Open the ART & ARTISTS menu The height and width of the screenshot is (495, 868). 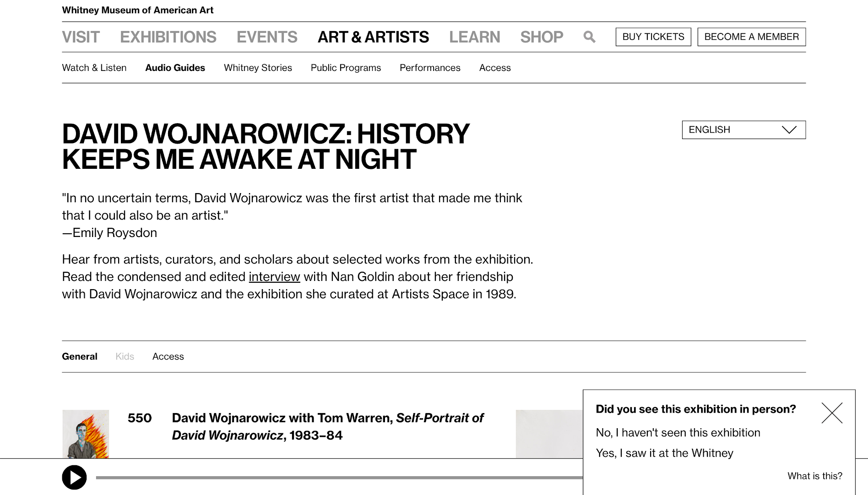pyautogui.click(x=373, y=37)
